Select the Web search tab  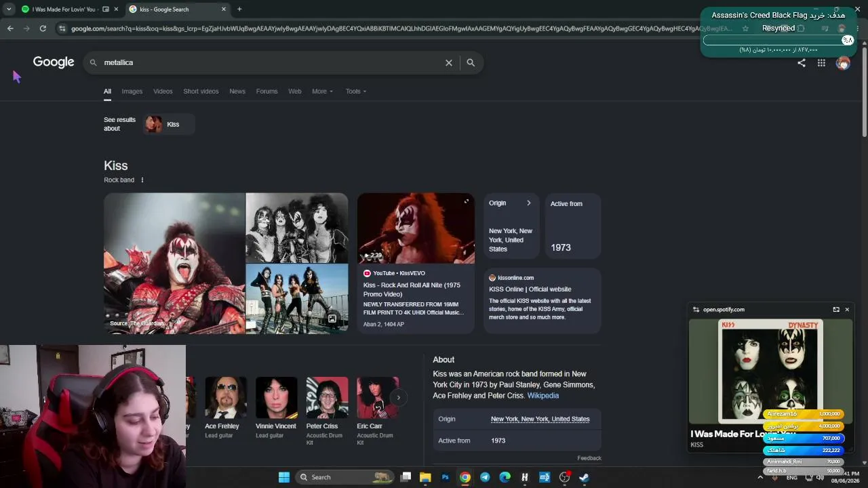295,91
